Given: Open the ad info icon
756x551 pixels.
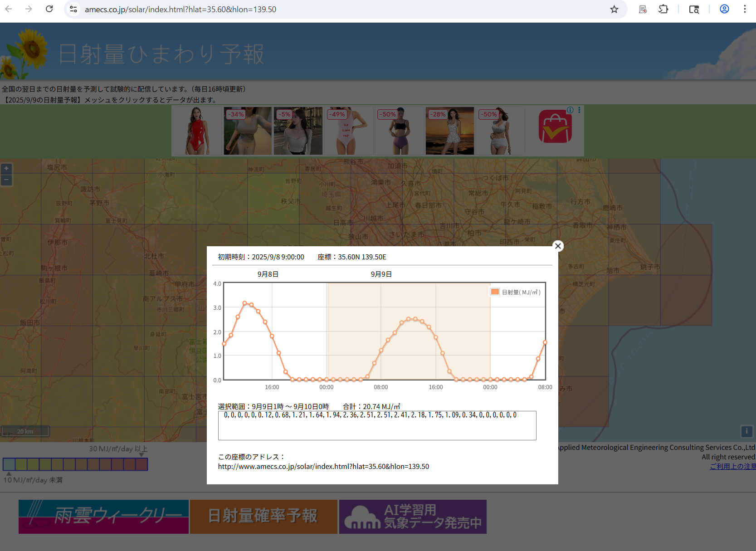Looking at the screenshot, I should click(x=570, y=110).
